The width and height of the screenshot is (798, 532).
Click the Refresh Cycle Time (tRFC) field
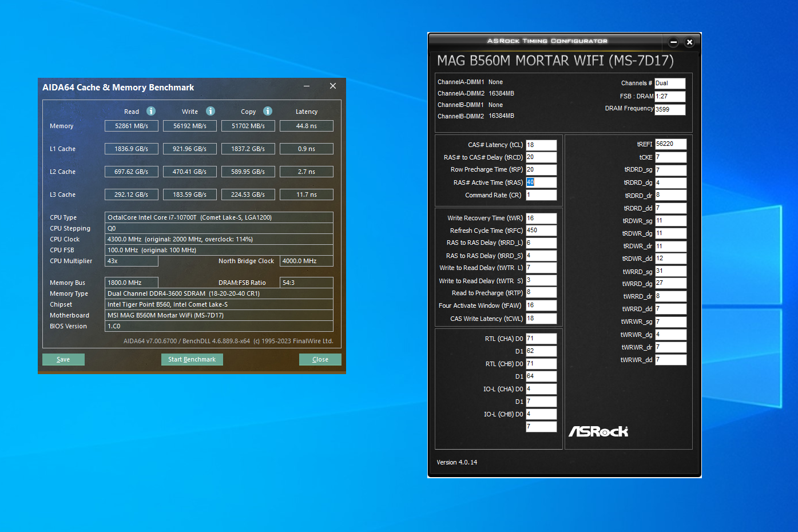(x=541, y=231)
